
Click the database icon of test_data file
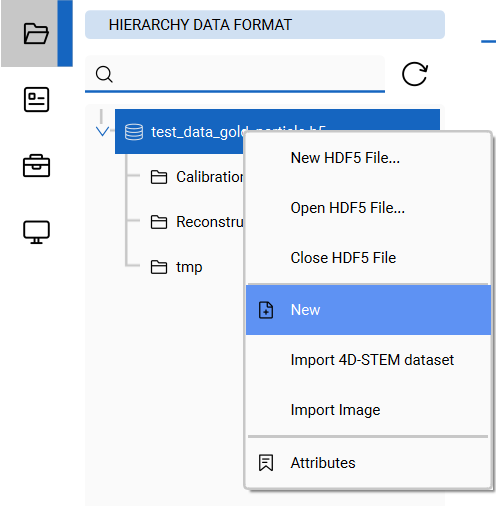click(x=134, y=132)
